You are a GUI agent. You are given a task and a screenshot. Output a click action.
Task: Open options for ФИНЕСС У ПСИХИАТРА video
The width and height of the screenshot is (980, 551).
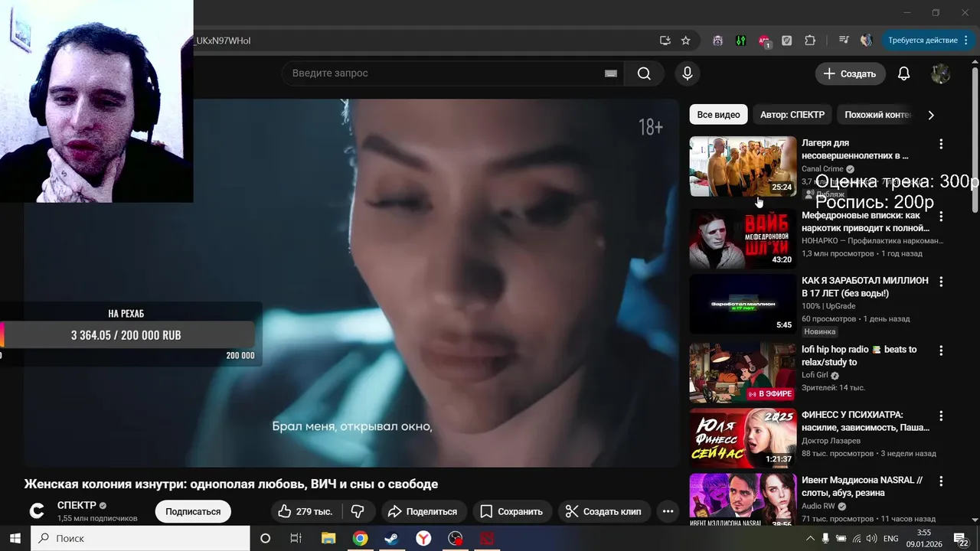pyautogui.click(x=941, y=416)
